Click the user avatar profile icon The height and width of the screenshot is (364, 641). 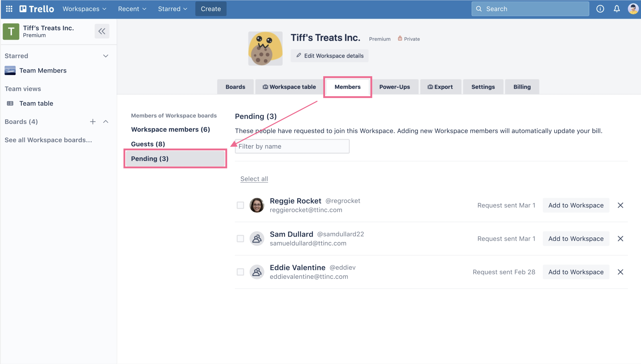pyautogui.click(x=633, y=8)
